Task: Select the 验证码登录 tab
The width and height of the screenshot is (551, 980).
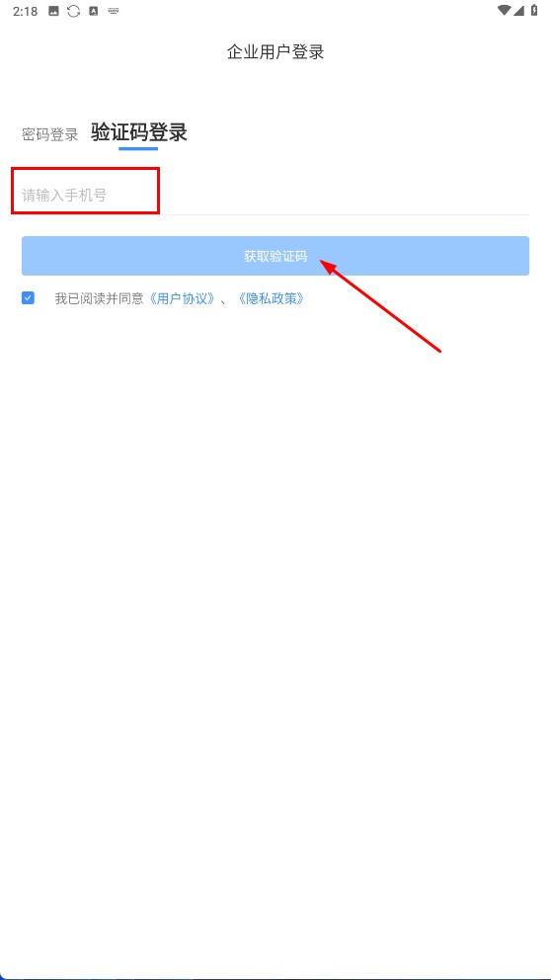Action: click(x=138, y=132)
